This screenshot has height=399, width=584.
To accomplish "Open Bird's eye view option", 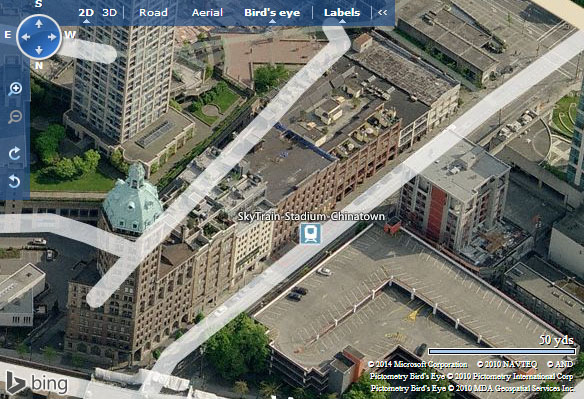I will (272, 13).
